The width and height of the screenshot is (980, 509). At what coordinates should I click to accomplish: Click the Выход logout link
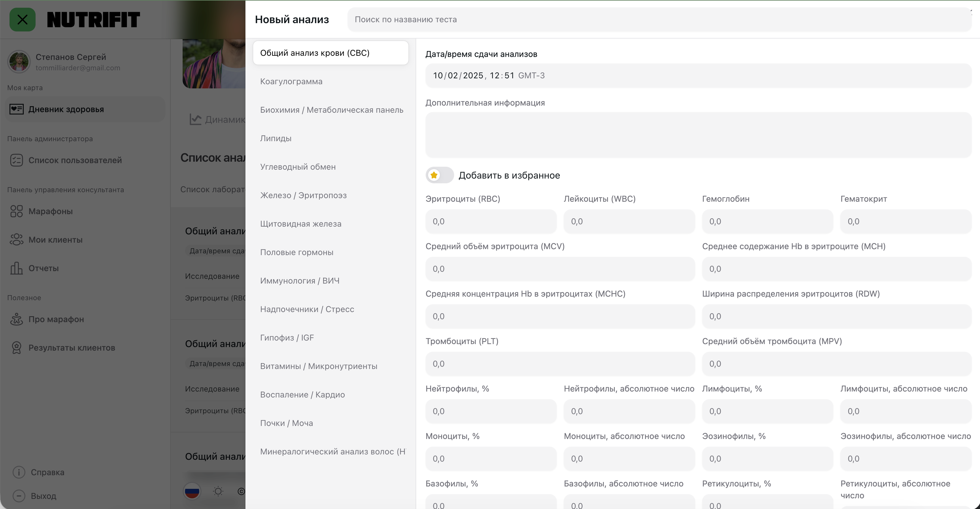point(43,496)
